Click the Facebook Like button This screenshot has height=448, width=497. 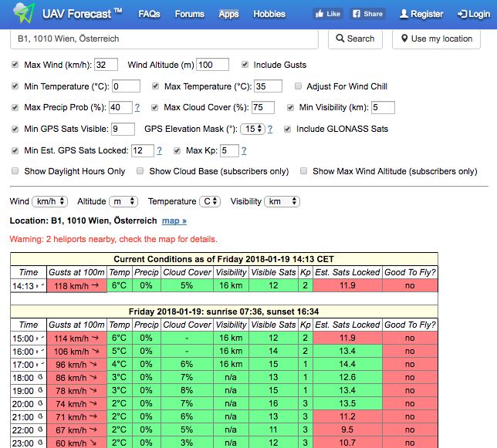pyautogui.click(x=328, y=14)
